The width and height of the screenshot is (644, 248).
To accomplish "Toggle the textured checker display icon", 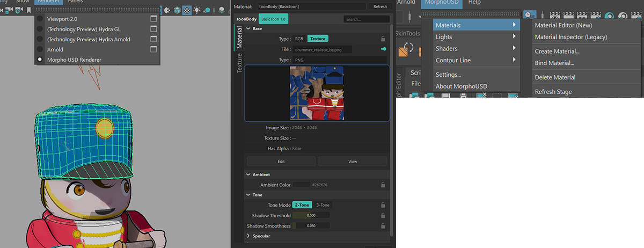I will [x=187, y=10].
